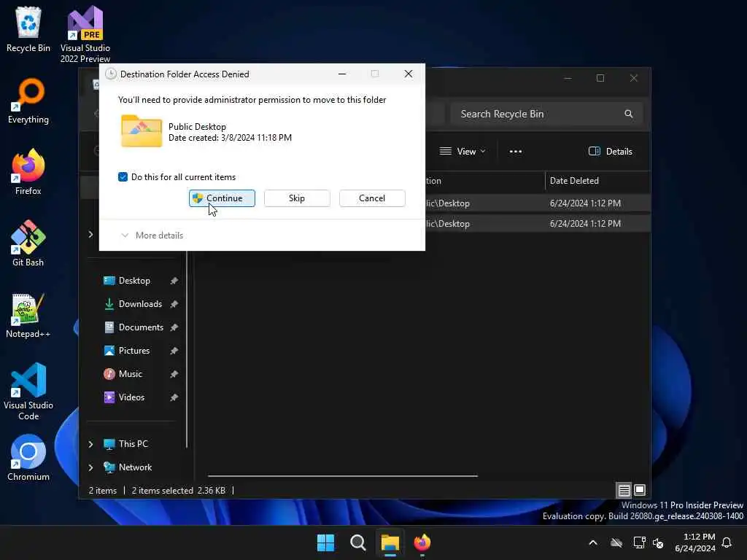Click the muted volume tray icon
This screenshot has height=560, width=747.
pos(659,542)
